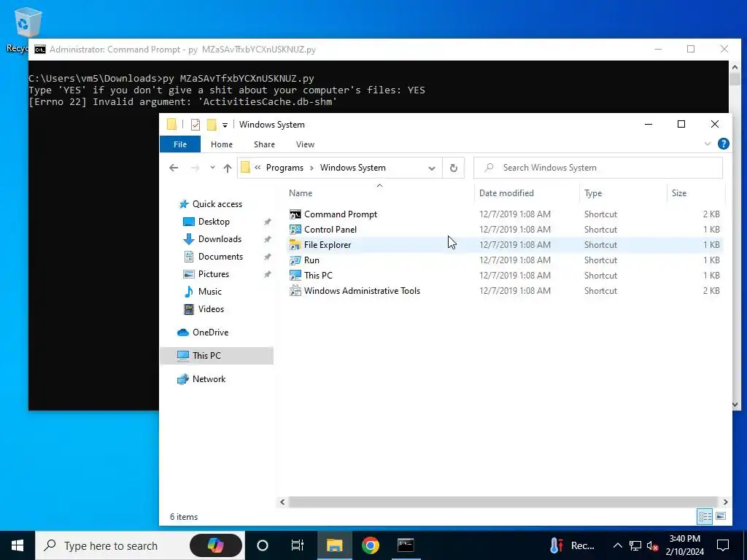This screenshot has width=747, height=560.
Task: Switch to Command Prompt taskbar button
Action: pos(406,545)
